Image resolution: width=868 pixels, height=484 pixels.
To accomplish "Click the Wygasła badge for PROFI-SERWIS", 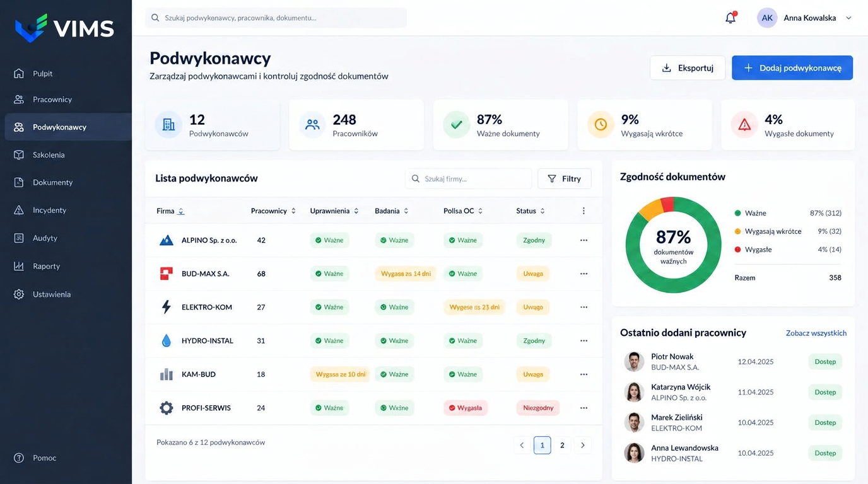I will (x=465, y=408).
